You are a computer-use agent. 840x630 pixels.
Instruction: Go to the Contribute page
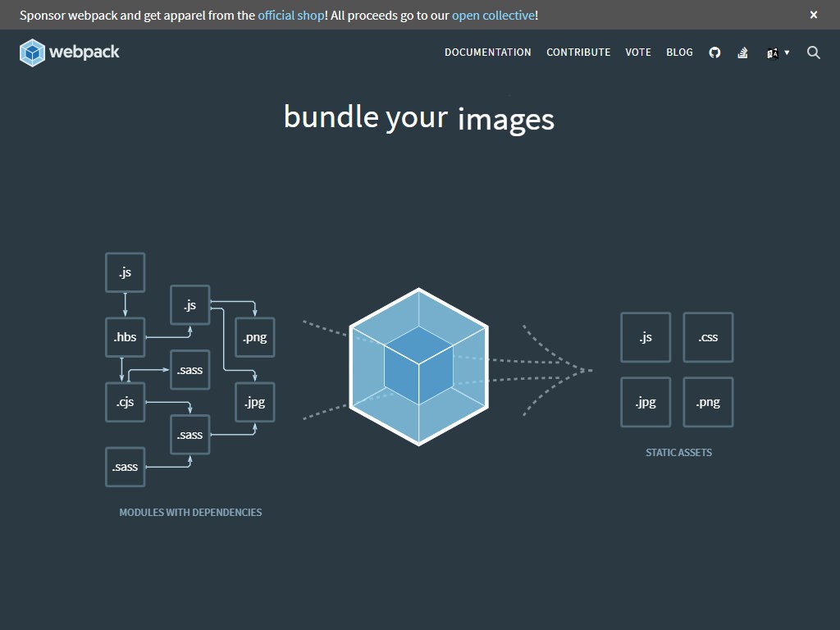click(x=578, y=52)
